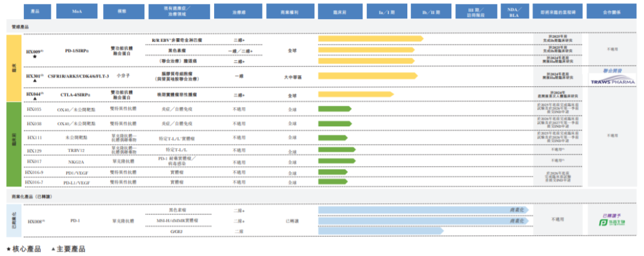This screenshot has width=644, height=256.
Task: Click the HX301 product name
Action: click(x=35, y=76)
